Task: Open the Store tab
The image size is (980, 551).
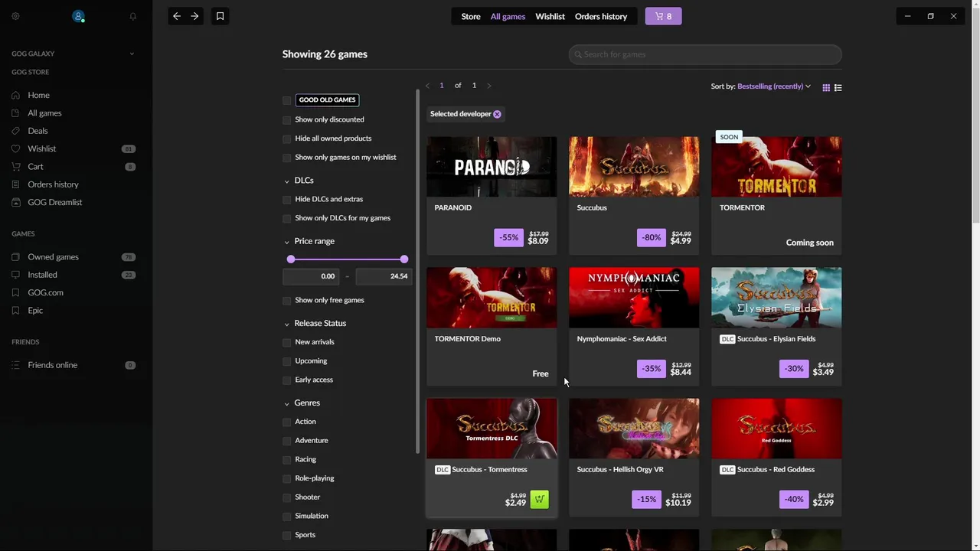Action: coord(471,16)
